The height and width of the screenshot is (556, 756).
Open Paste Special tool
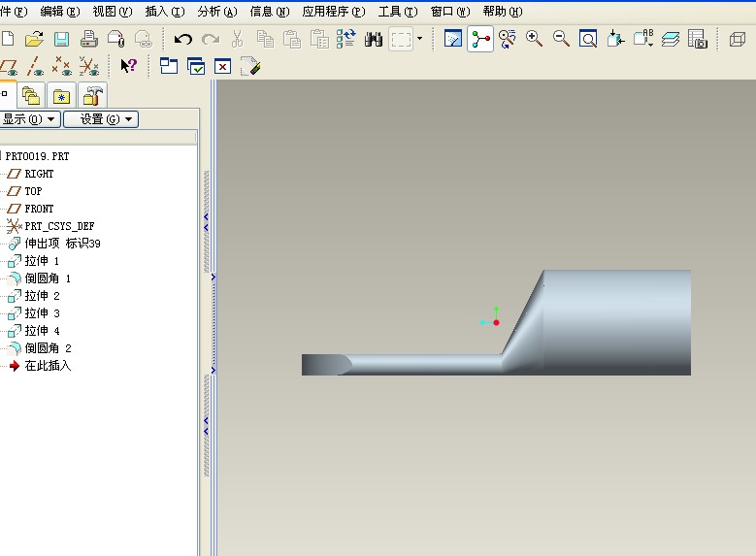point(319,39)
